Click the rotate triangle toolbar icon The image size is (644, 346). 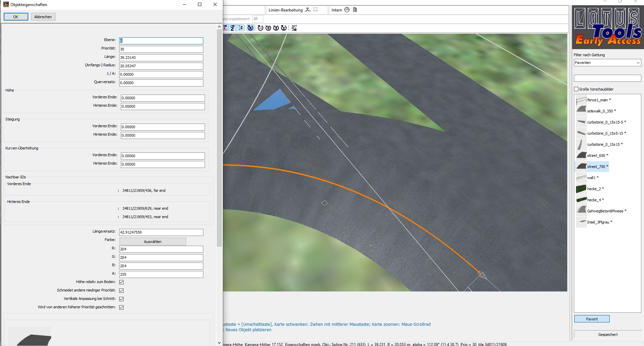pos(260,28)
